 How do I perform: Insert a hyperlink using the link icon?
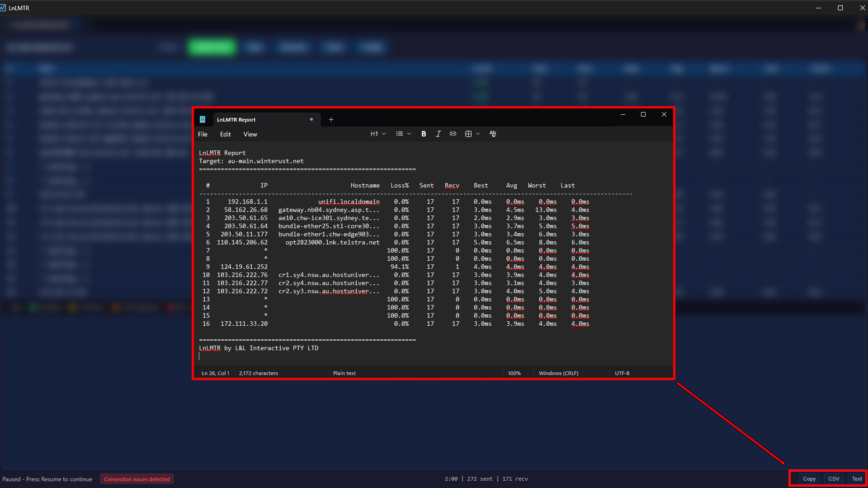[x=453, y=134]
